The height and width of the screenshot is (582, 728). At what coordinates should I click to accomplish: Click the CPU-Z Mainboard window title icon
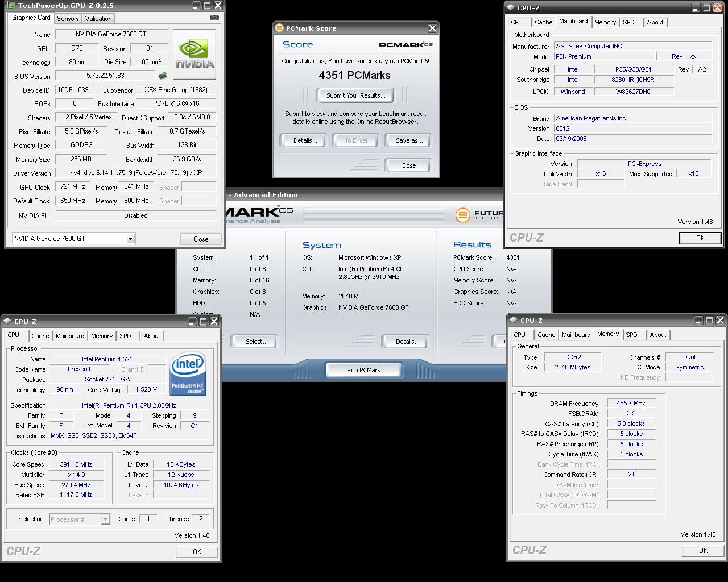tap(511, 8)
